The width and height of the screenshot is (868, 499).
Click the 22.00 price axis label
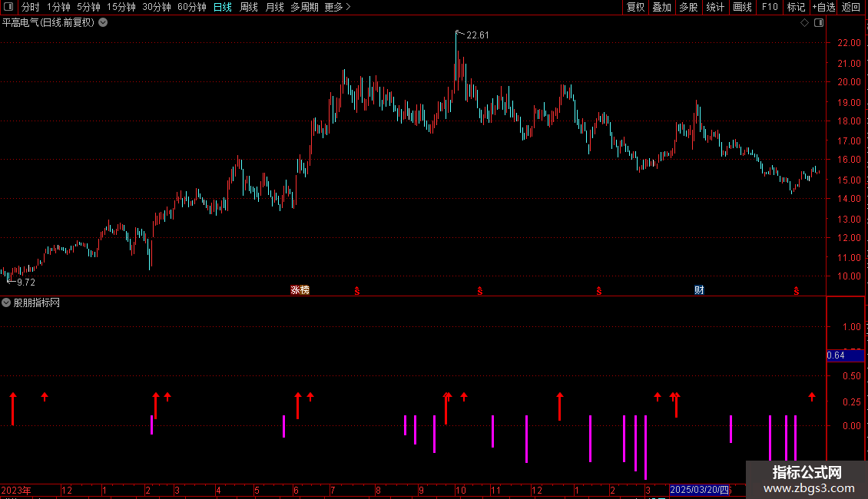click(849, 42)
